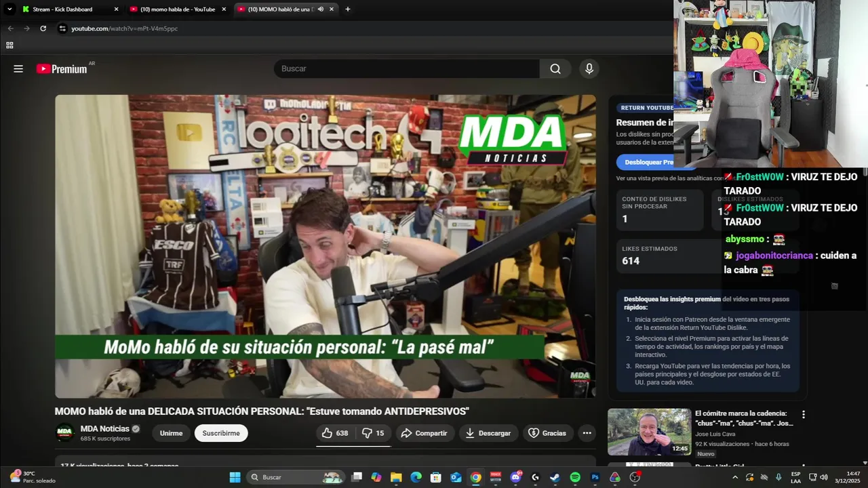Open the tab search dropdown arrow

(x=9, y=9)
